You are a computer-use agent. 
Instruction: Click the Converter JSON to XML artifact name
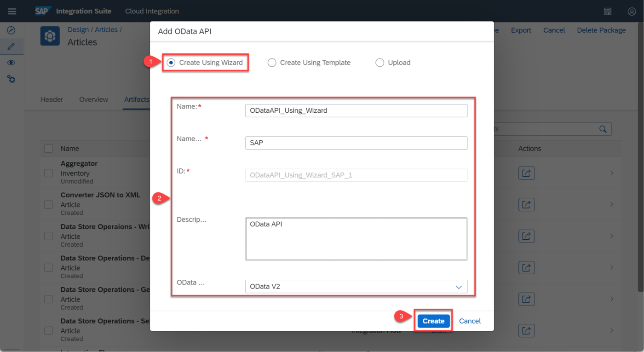click(x=101, y=195)
